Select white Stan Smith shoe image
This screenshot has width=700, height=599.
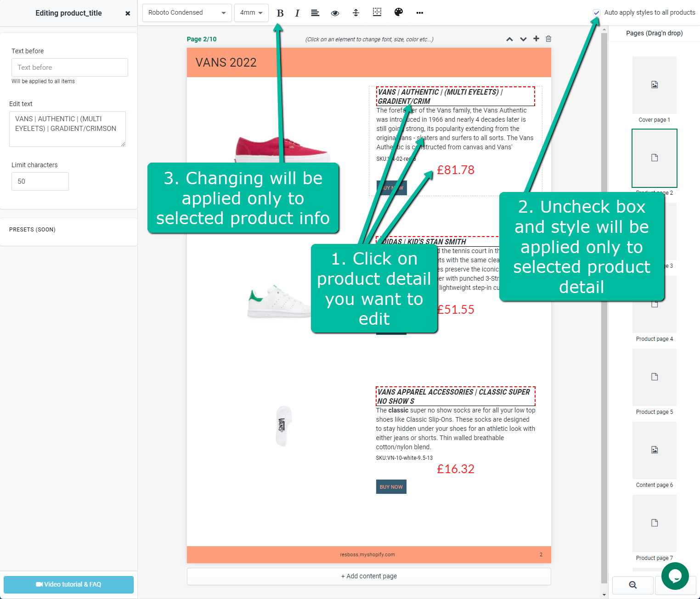point(279,301)
